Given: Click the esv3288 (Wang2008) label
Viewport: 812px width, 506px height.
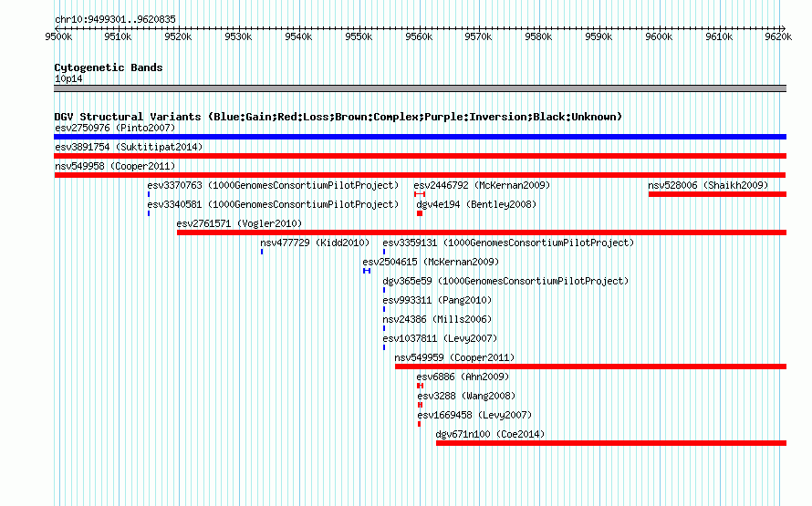Looking at the screenshot, I should [x=466, y=396].
